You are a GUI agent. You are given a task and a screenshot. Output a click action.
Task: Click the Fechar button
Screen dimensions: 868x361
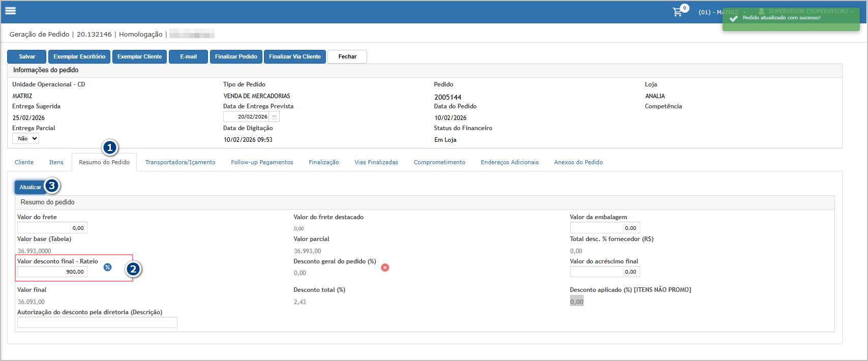pos(347,56)
